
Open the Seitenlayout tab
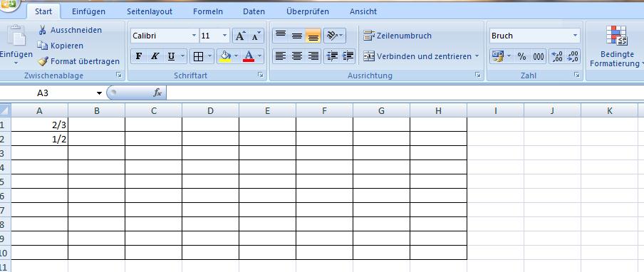tap(150, 11)
